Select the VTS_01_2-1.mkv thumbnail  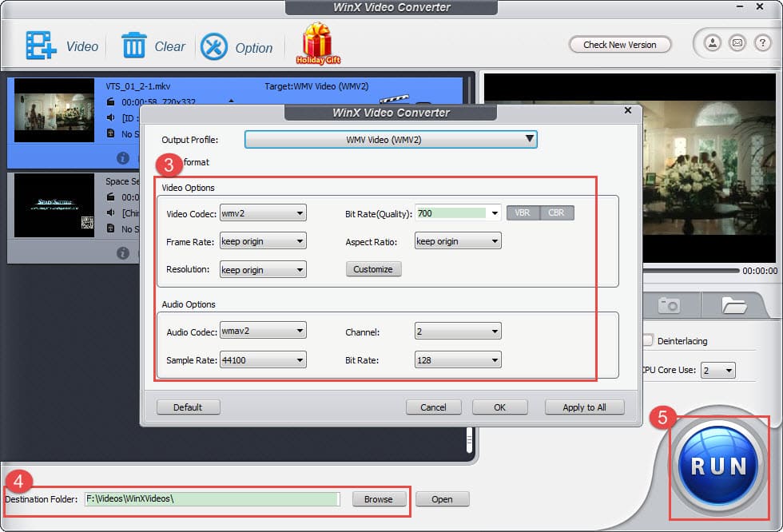click(x=54, y=110)
